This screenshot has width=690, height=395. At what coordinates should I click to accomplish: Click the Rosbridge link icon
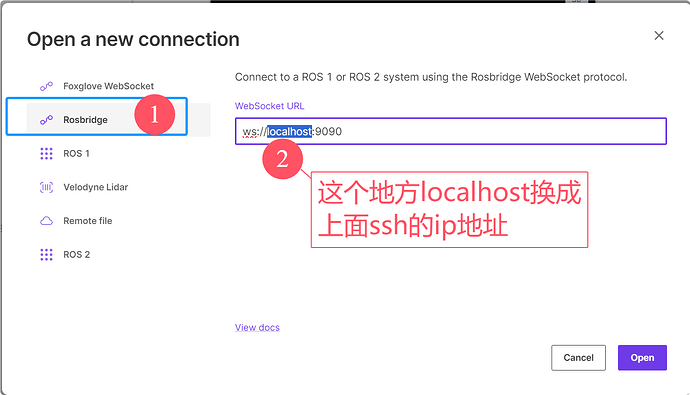click(46, 120)
